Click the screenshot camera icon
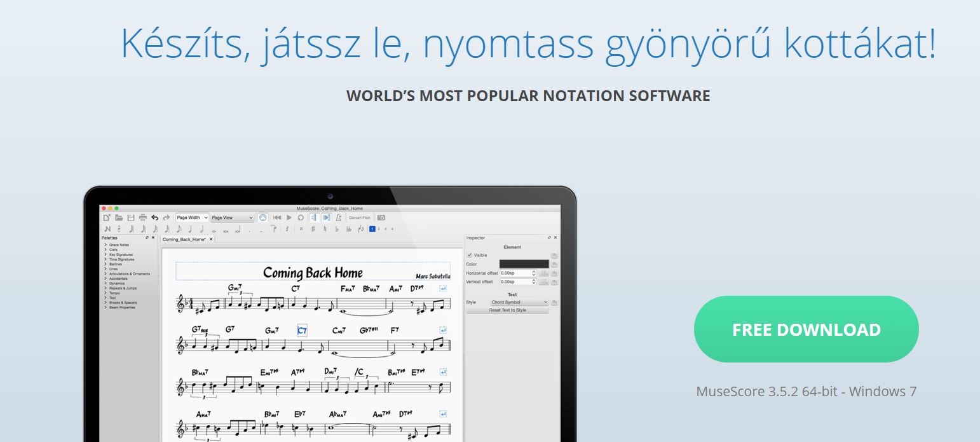Viewport: 980px width, 442px height. [x=381, y=218]
